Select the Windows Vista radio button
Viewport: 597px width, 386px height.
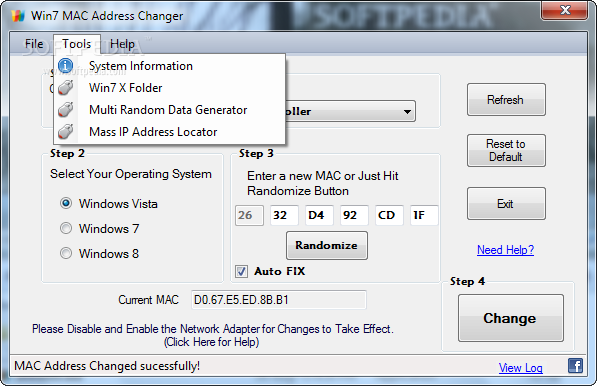click(66, 203)
